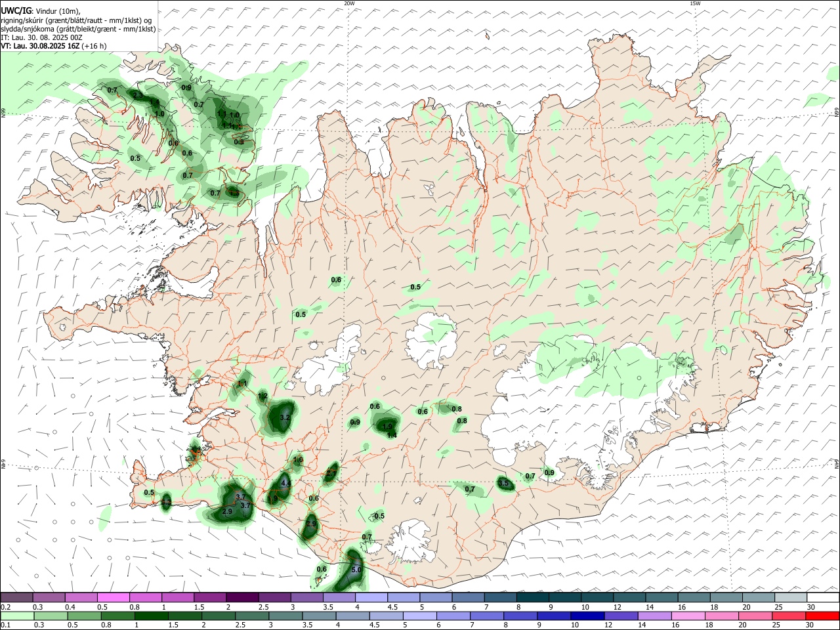Image resolution: width=840 pixels, height=630 pixels.
Task: Click the '1.2' precipitation value on the map
Action: [x=262, y=396]
